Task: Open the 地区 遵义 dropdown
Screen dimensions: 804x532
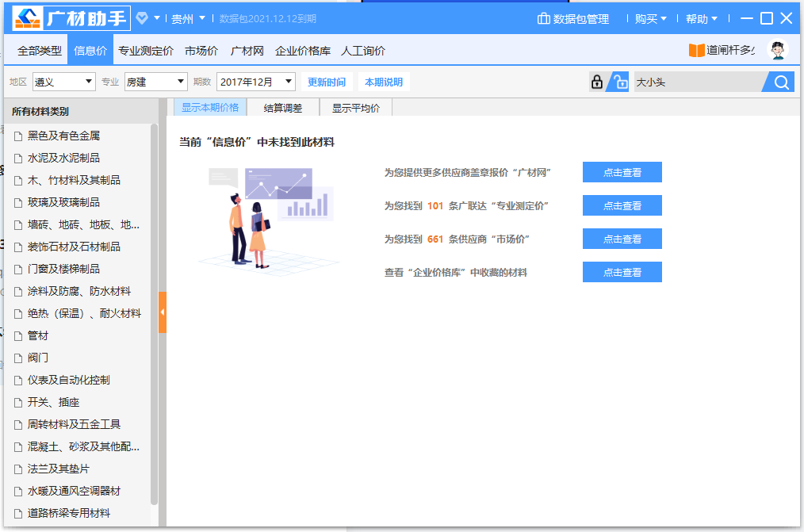Action: (64, 82)
